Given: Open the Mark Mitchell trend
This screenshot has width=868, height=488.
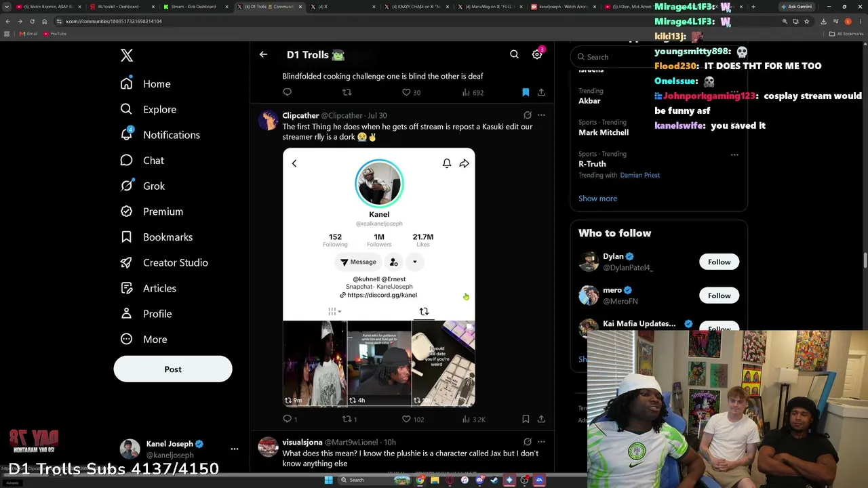Looking at the screenshot, I should 604,132.
